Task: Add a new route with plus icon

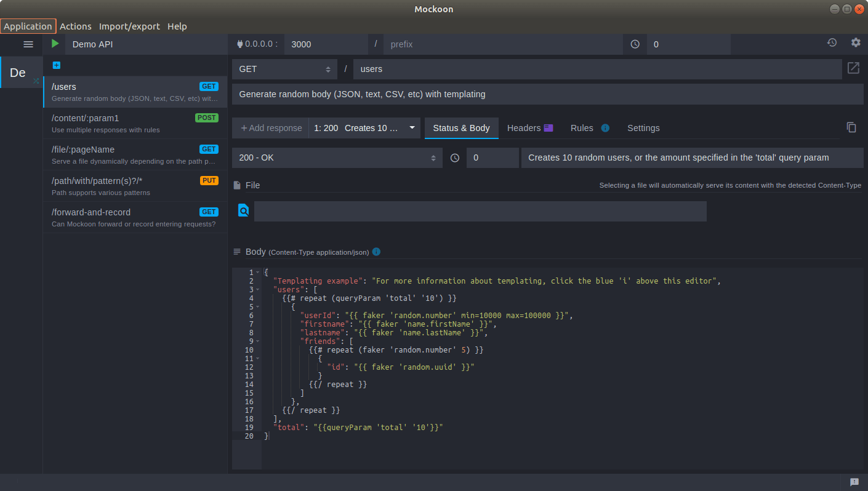Action: click(57, 65)
